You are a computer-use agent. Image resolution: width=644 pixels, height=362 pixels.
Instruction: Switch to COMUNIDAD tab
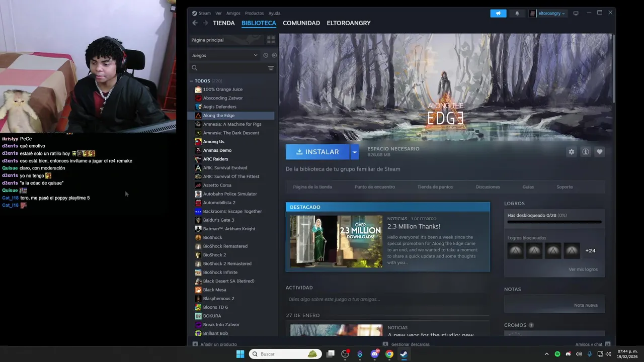coord(301,23)
